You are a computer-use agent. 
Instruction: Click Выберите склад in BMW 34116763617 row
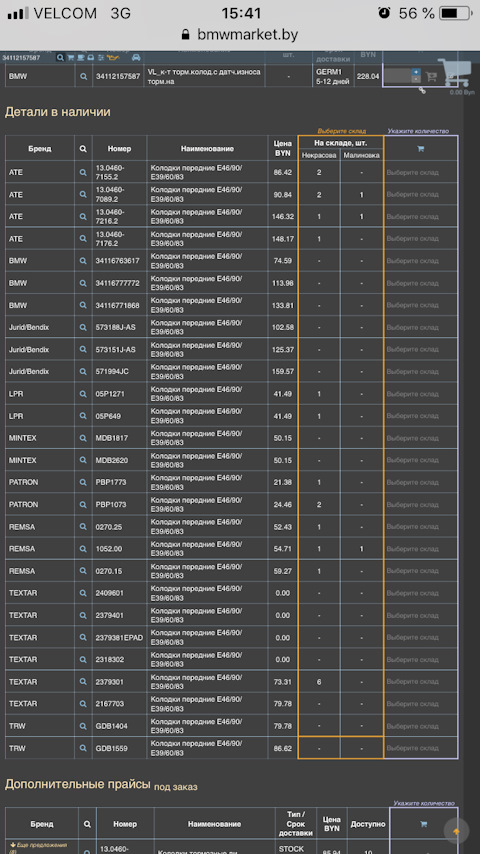point(412,261)
